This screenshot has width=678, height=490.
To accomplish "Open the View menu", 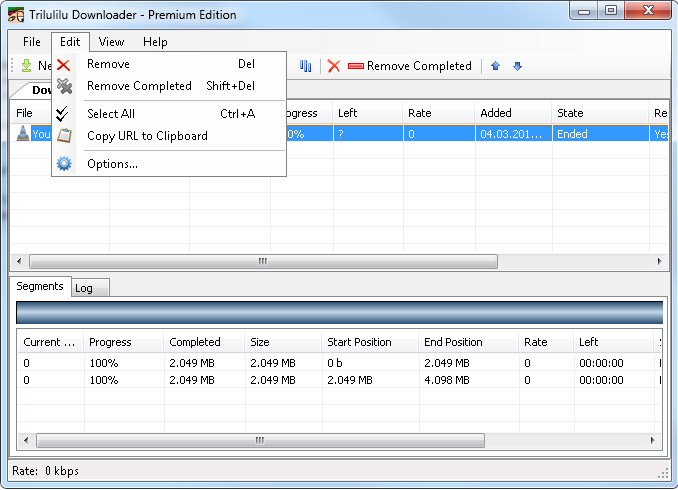I will [x=111, y=42].
